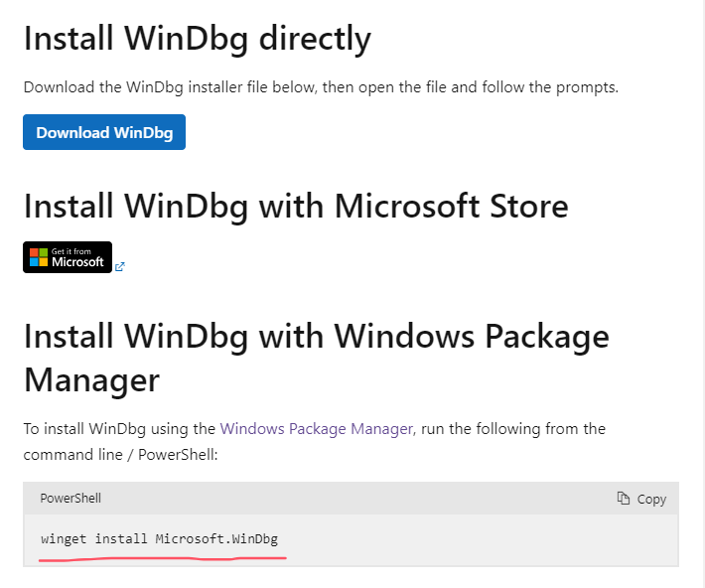Click empty area of the gray code box
This screenshot has width=705, height=588.
(x=477, y=539)
